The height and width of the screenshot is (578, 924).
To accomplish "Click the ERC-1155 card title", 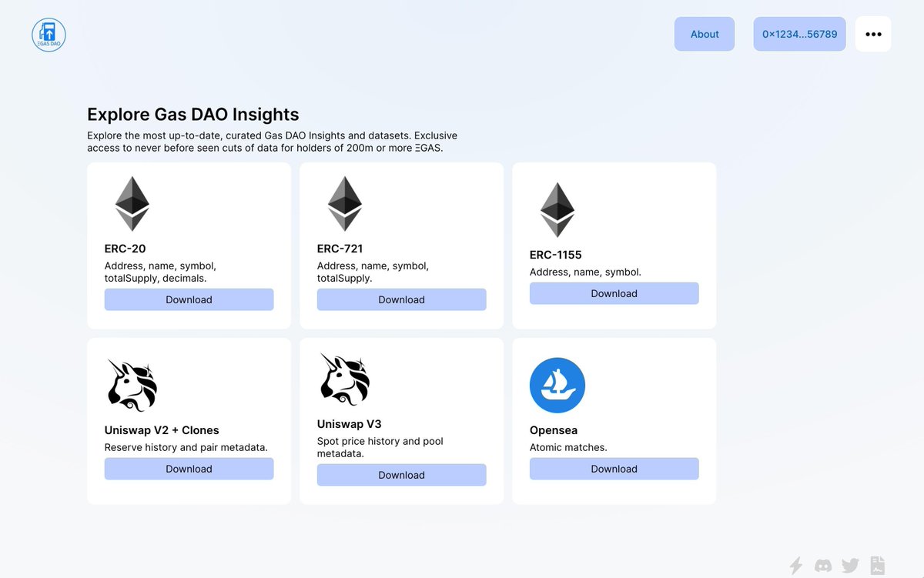I will coord(556,255).
